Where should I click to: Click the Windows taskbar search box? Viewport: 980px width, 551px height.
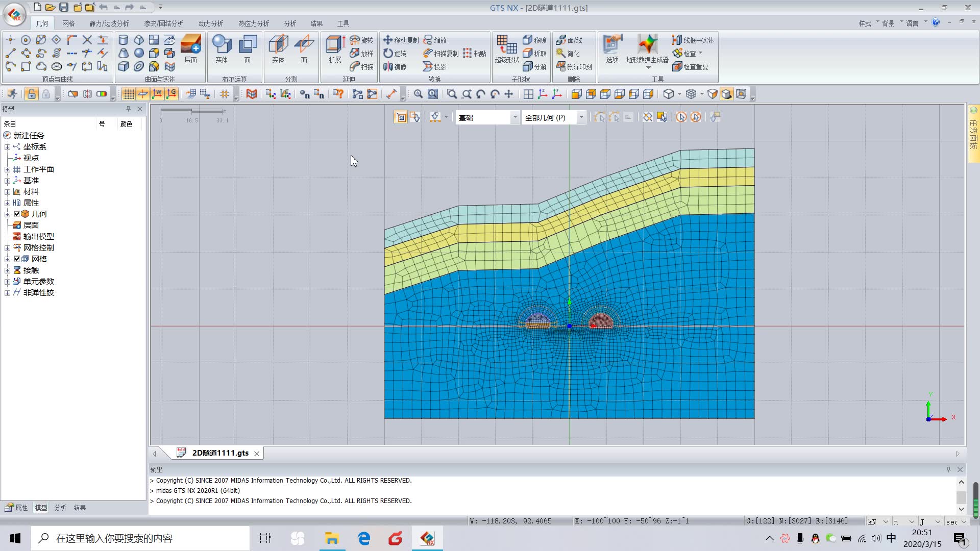140,538
